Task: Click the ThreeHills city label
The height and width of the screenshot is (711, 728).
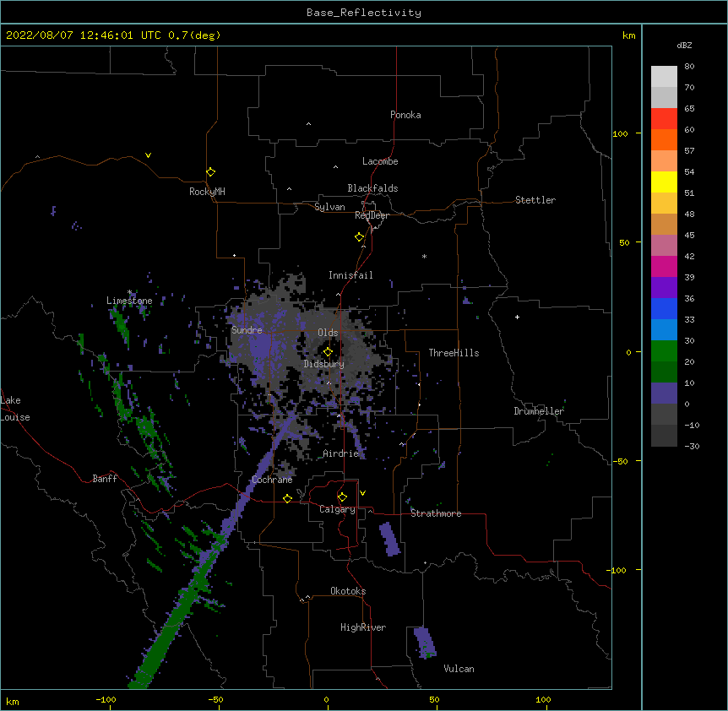Action: [454, 353]
